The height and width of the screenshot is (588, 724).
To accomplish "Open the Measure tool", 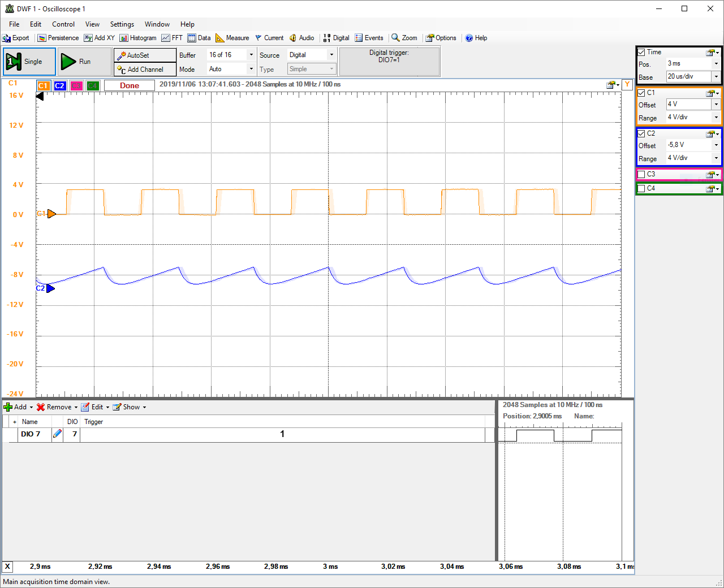I will pos(232,38).
